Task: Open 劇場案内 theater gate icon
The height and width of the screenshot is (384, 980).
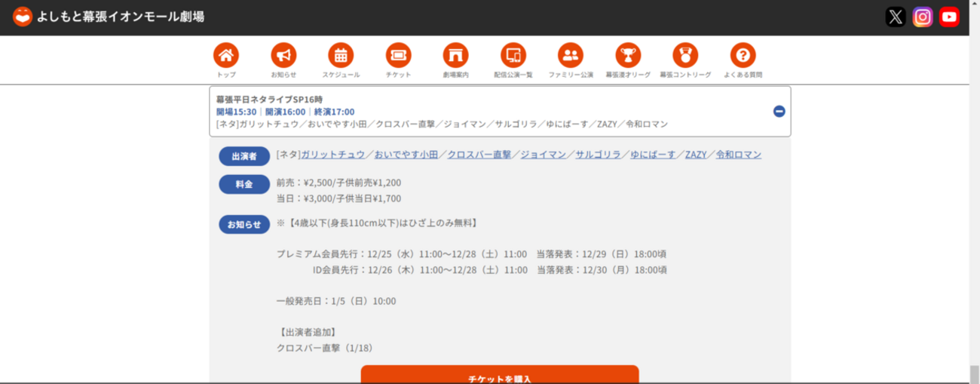Action: click(x=456, y=55)
